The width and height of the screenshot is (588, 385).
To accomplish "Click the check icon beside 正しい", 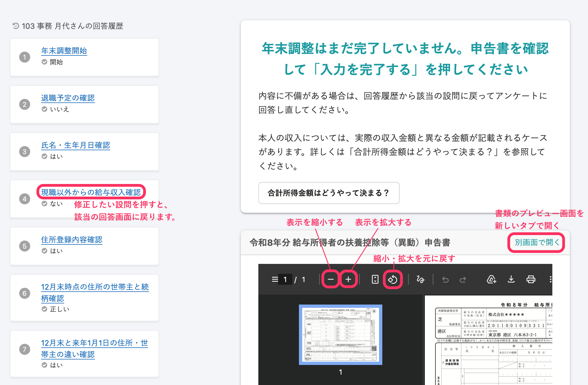I will 44,309.
